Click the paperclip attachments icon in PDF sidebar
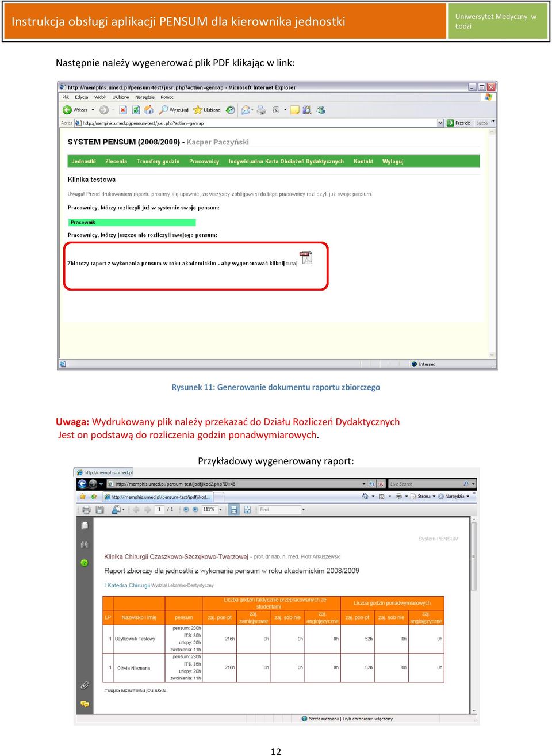 (85, 685)
